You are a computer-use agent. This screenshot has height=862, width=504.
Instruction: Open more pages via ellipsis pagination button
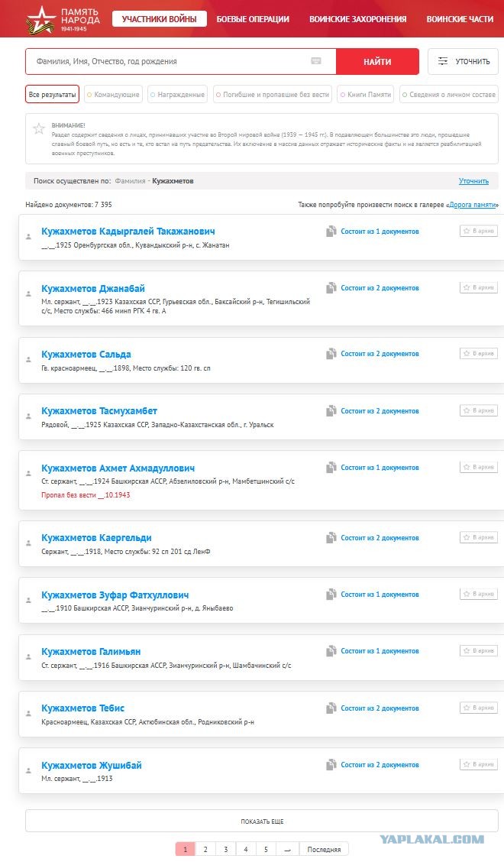[287, 849]
